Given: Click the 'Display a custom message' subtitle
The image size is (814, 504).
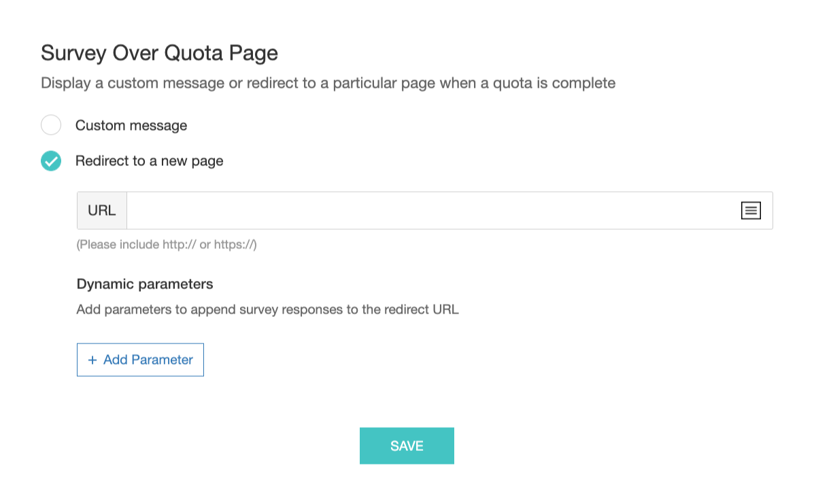Looking at the screenshot, I should pos(328,84).
